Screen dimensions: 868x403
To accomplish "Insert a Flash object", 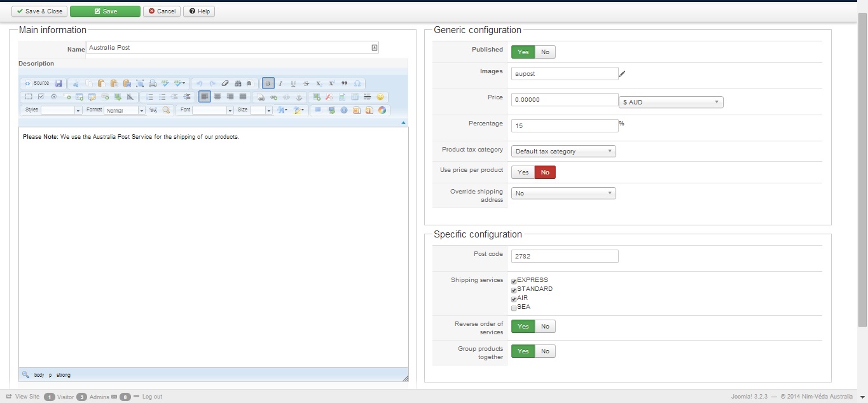I will pyautogui.click(x=329, y=97).
